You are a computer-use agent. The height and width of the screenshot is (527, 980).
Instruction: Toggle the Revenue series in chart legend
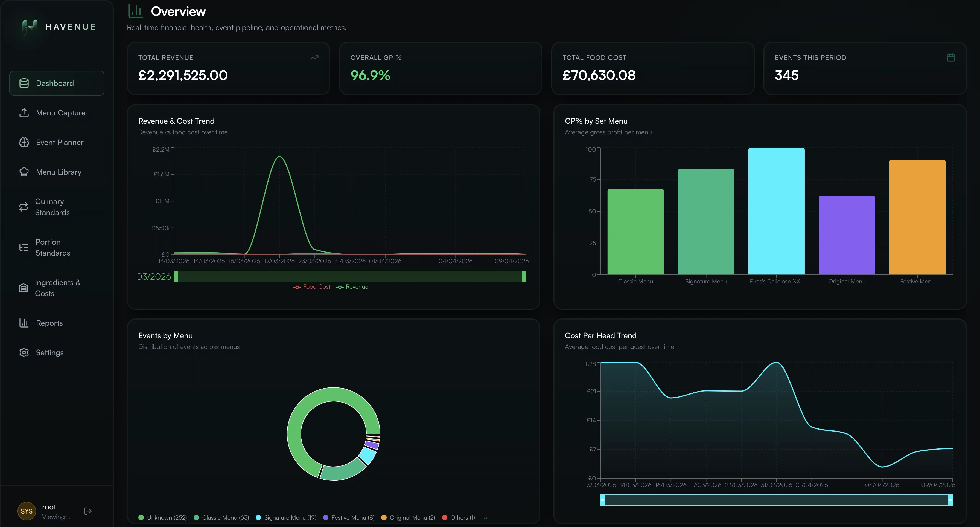coord(352,287)
